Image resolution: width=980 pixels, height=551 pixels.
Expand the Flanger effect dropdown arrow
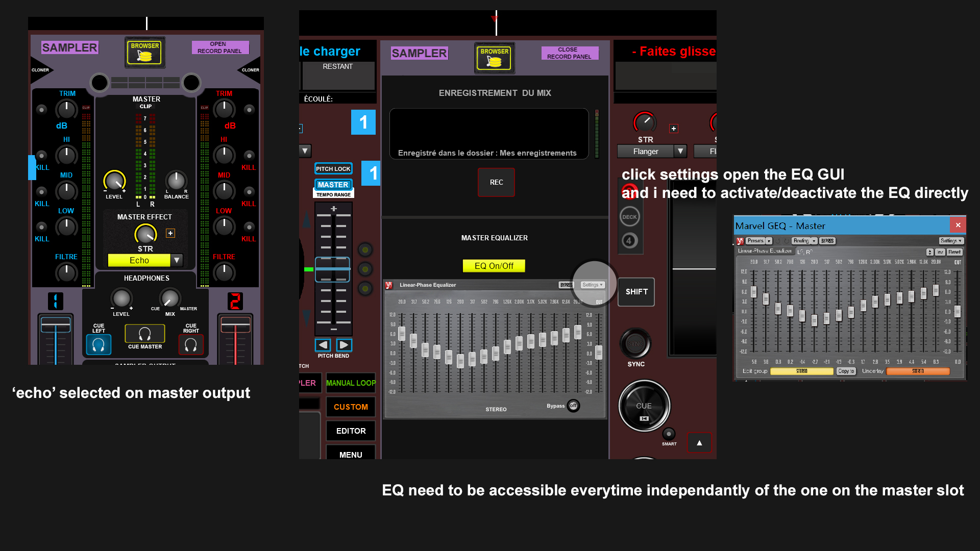[x=680, y=152]
